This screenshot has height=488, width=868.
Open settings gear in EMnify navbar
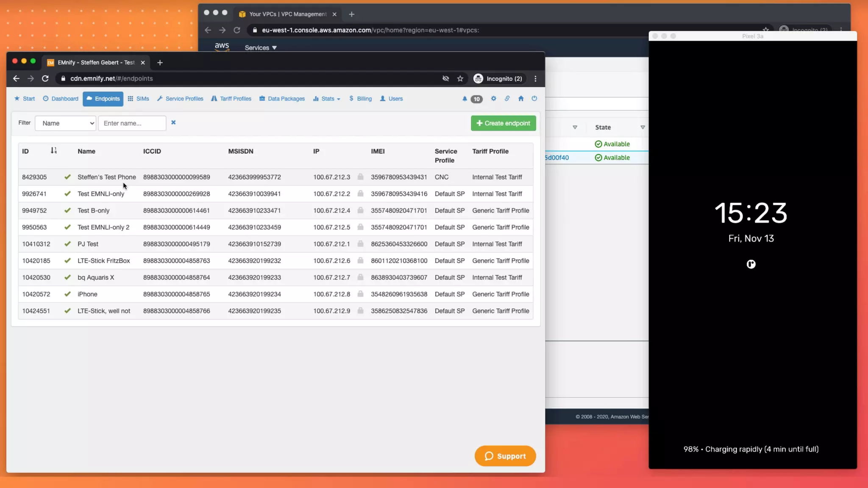[493, 99]
